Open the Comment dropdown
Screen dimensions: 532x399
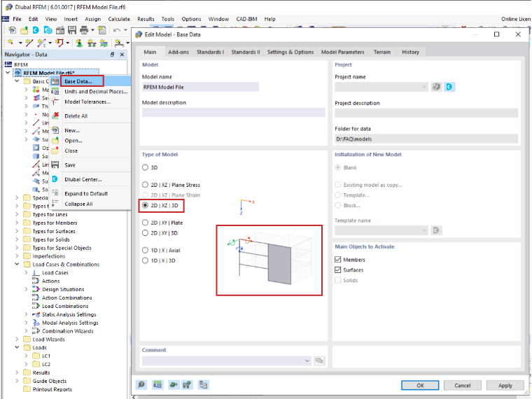(307, 360)
